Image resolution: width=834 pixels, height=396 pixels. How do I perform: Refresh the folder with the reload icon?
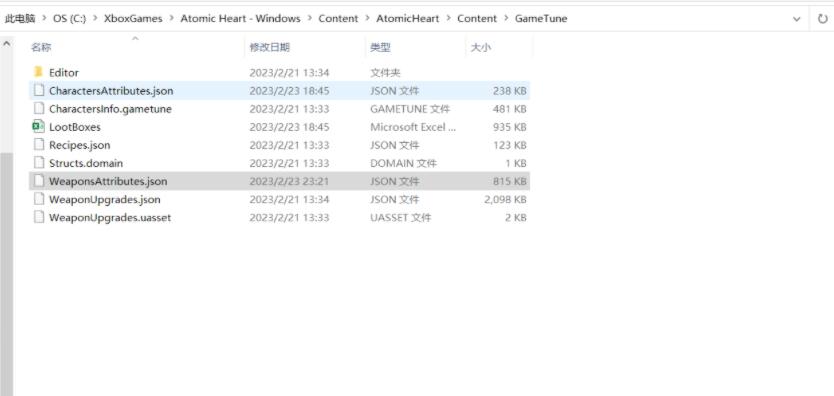(822, 19)
